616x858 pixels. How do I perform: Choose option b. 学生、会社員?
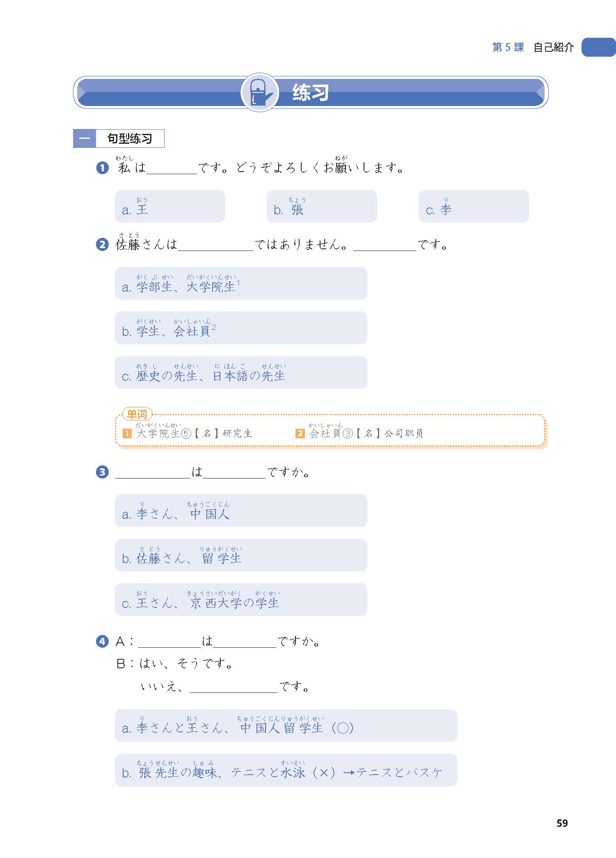coord(241,328)
